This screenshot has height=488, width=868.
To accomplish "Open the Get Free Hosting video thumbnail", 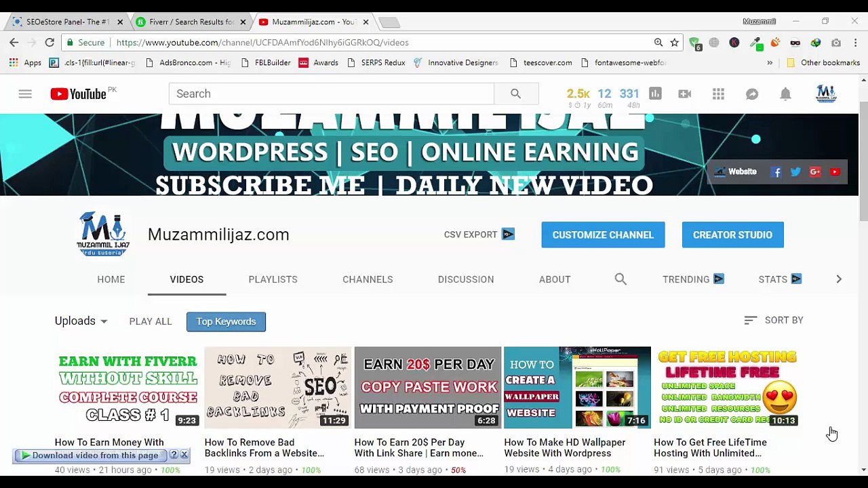I will click(x=727, y=388).
